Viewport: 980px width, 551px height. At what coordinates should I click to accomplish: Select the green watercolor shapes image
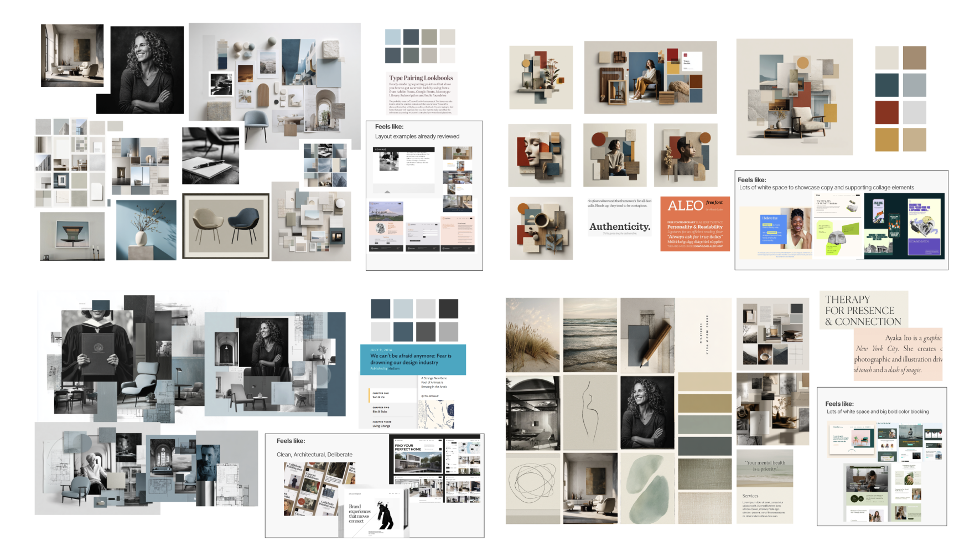647,488
